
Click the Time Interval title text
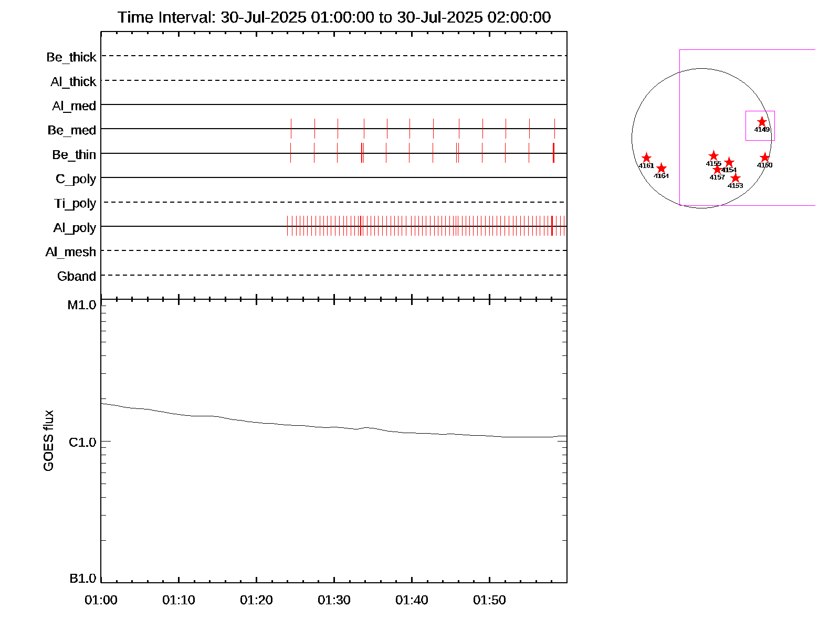coord(334,17)
